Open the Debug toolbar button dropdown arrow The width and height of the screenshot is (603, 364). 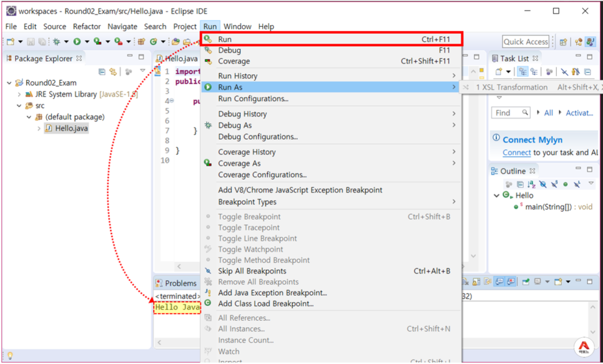[66, 42]
